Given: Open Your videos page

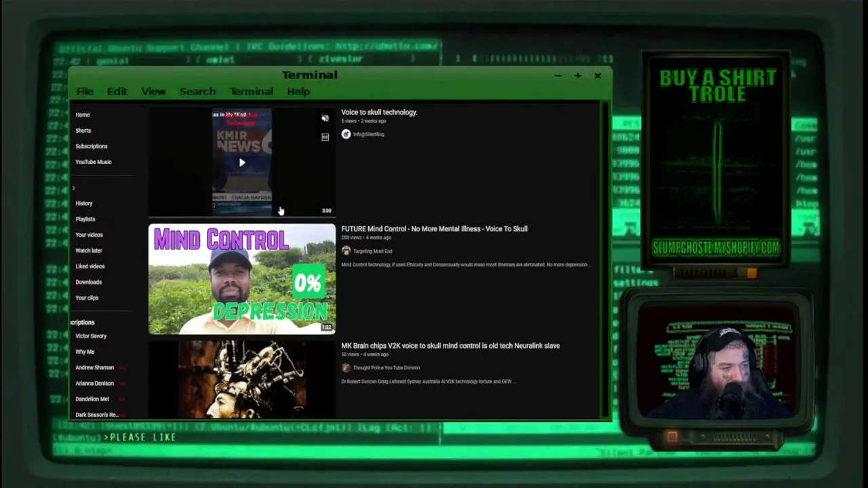Looking at the screenshot, I should click(x=90, y=235).
